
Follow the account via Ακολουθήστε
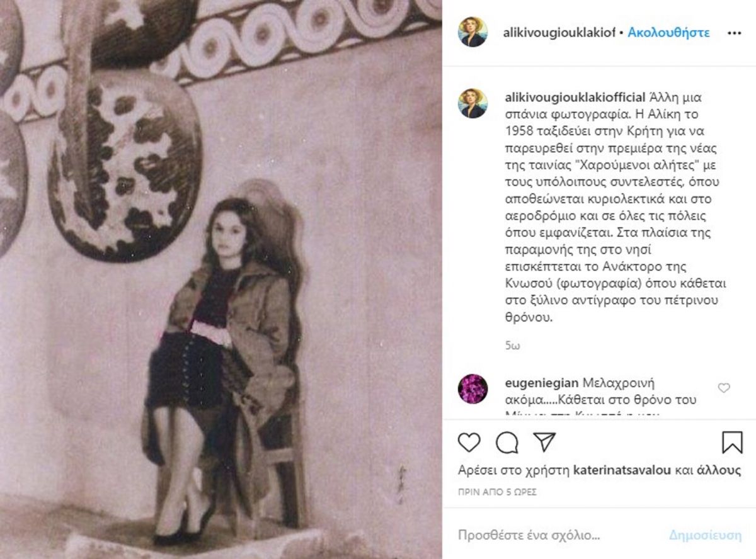tap(668, 33)
